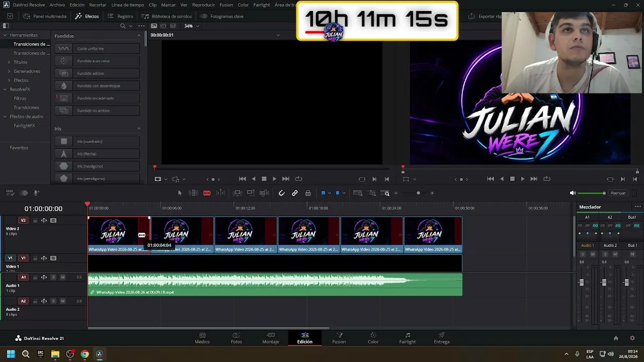The width and height of the screenshot is (644, 362).
Task: Open the Archivo menu
Action: [x=57, y=5]
